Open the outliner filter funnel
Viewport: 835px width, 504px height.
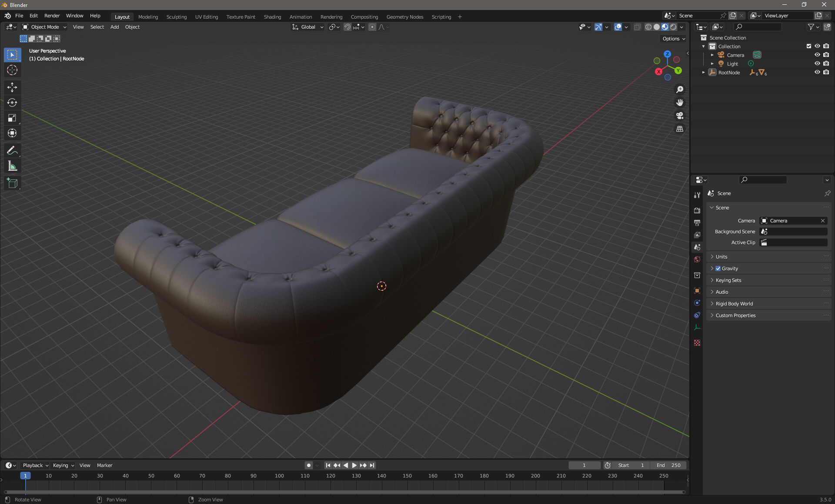[x=813, y=27]
